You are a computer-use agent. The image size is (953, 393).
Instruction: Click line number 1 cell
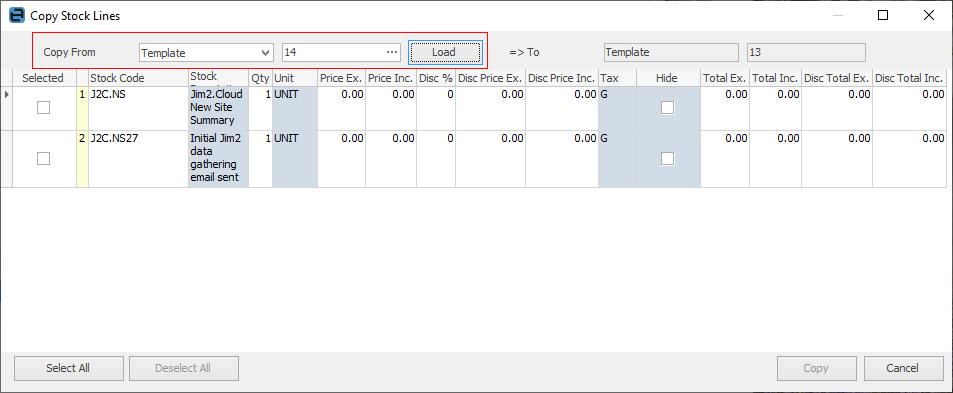point(83,108)
